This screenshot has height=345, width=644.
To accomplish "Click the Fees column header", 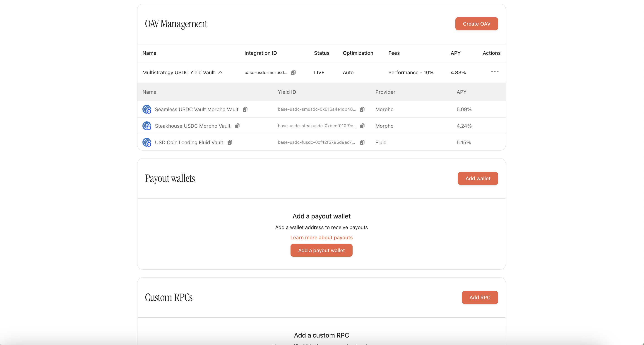I will pos(394,53).
